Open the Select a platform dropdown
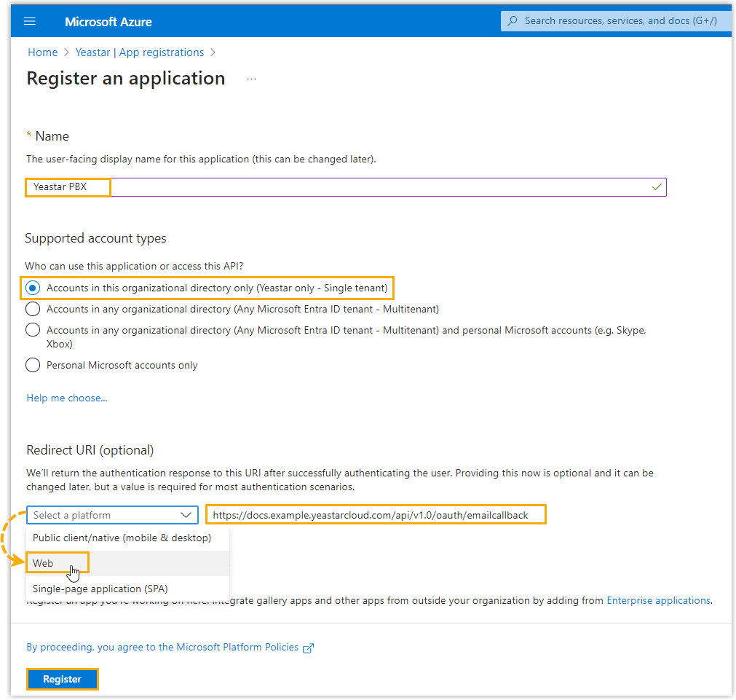The height and width of the screenshot is (700, 736). point(111,515)
